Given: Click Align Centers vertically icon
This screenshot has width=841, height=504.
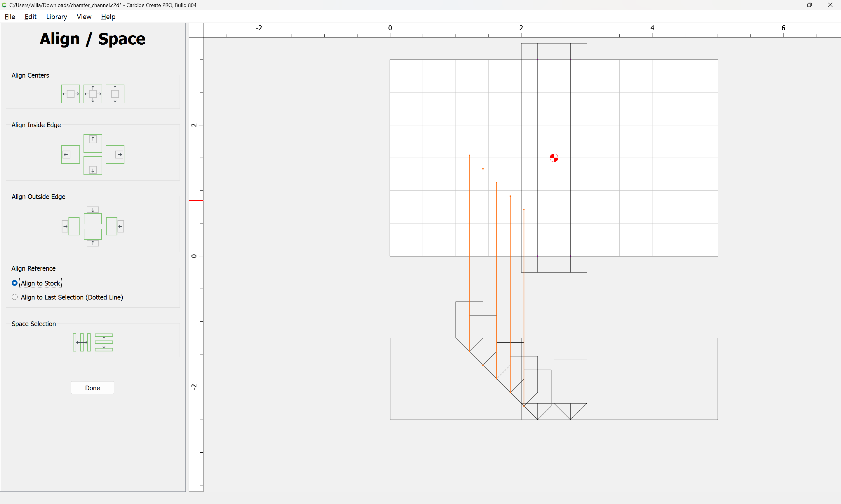Looking at the screenshot, I should pos(115,94).
